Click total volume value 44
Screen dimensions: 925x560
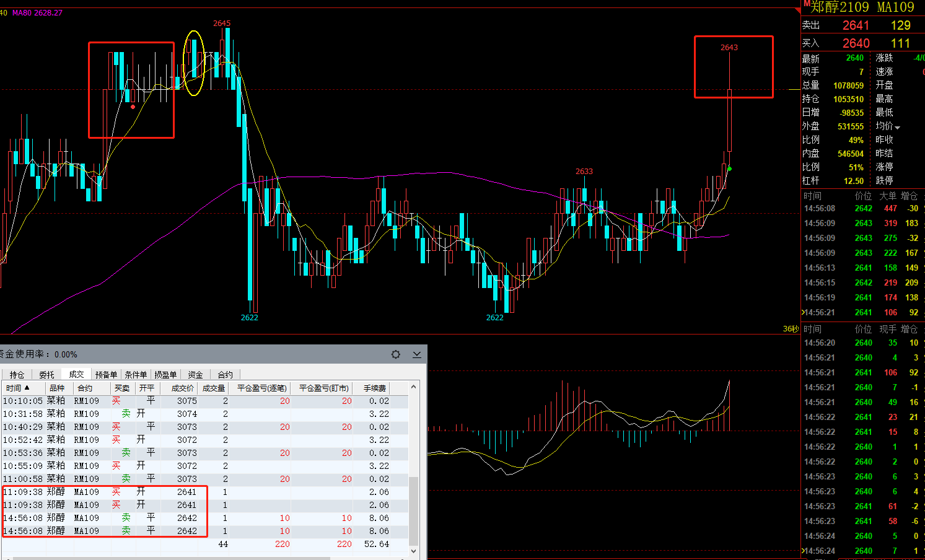223,544
